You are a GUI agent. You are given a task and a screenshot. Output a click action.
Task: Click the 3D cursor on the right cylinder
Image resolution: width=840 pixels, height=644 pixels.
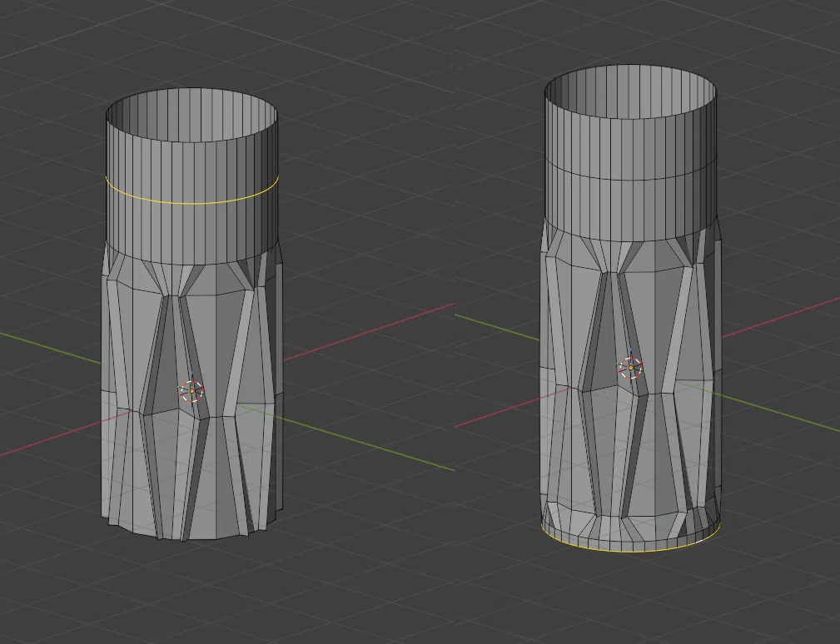(x=630, y=368)
